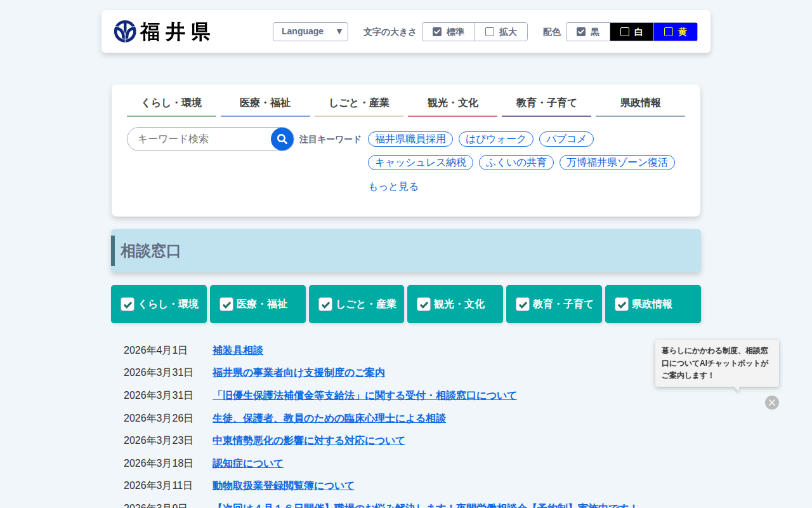Open the Language dropdown
812x508 pixels.
[310, 32]
